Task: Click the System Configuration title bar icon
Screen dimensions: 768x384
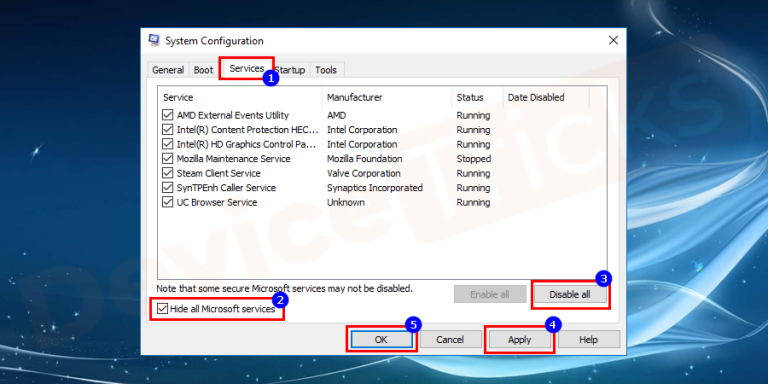Action: (x=154, y=40)
